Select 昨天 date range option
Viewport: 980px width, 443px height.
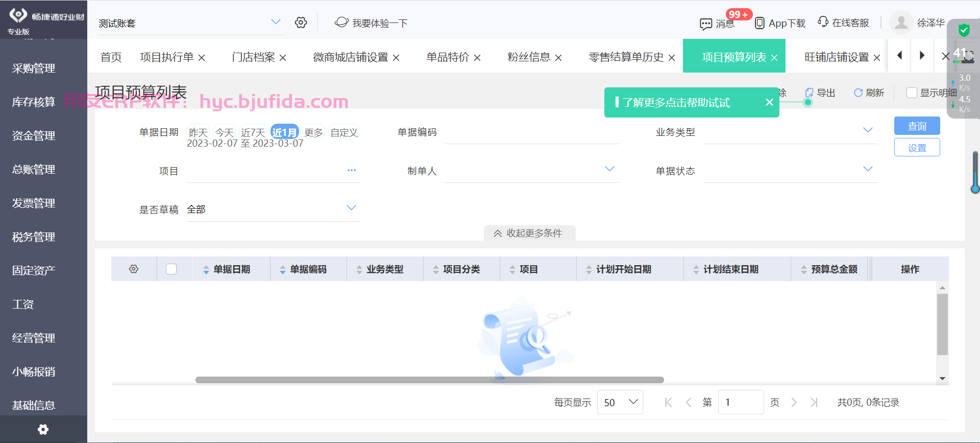(198, 132)
